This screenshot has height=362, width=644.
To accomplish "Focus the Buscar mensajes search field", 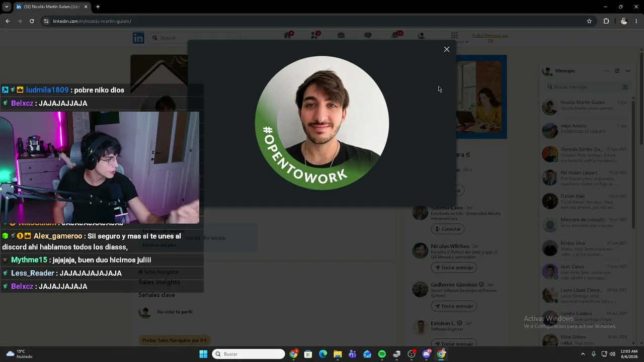I will [x=584, y=87].
